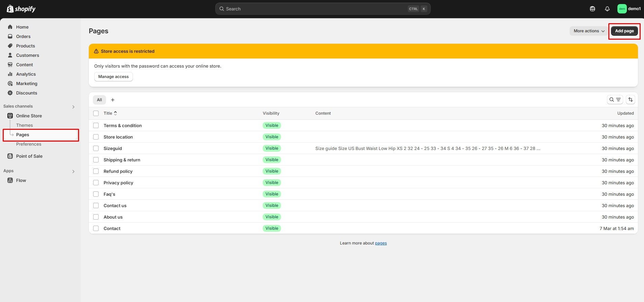The height and width of the screenshot is (302, 644).
Task: Click the Shopify logo in header
Action: (21, 9)
